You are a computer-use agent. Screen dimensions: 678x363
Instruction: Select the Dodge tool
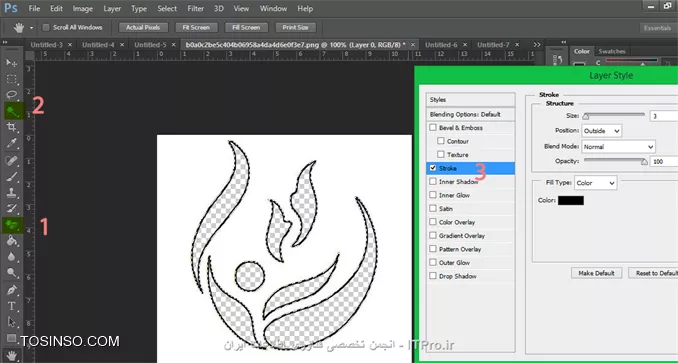tap(11, 272)
